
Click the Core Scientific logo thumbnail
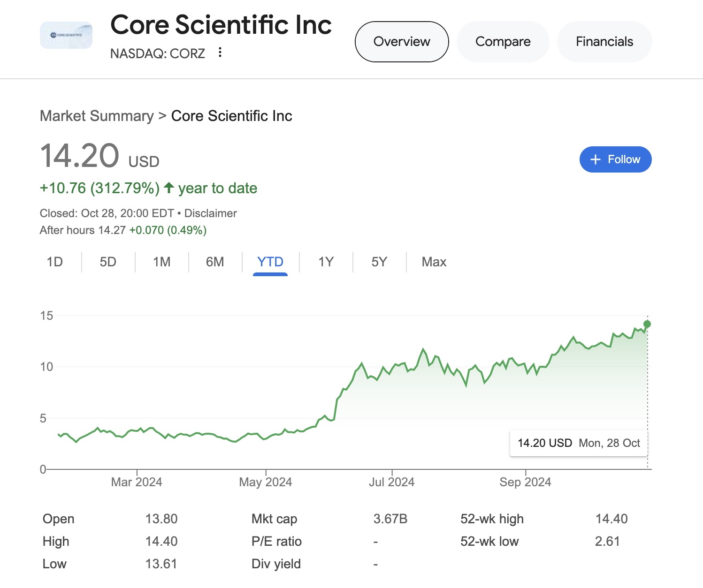66,35
